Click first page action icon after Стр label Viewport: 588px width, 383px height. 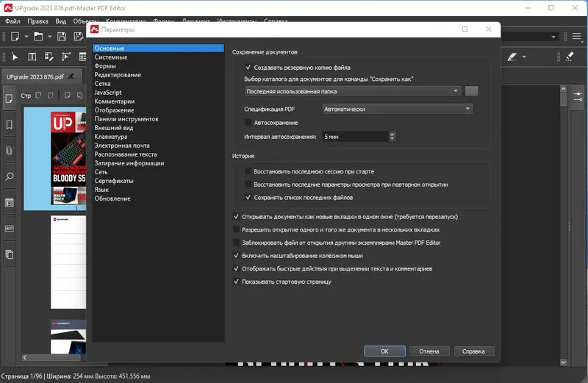[38, 96]
